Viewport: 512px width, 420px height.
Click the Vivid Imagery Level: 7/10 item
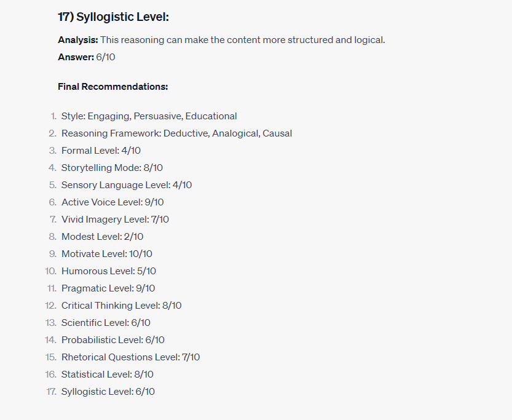point(115,220)
